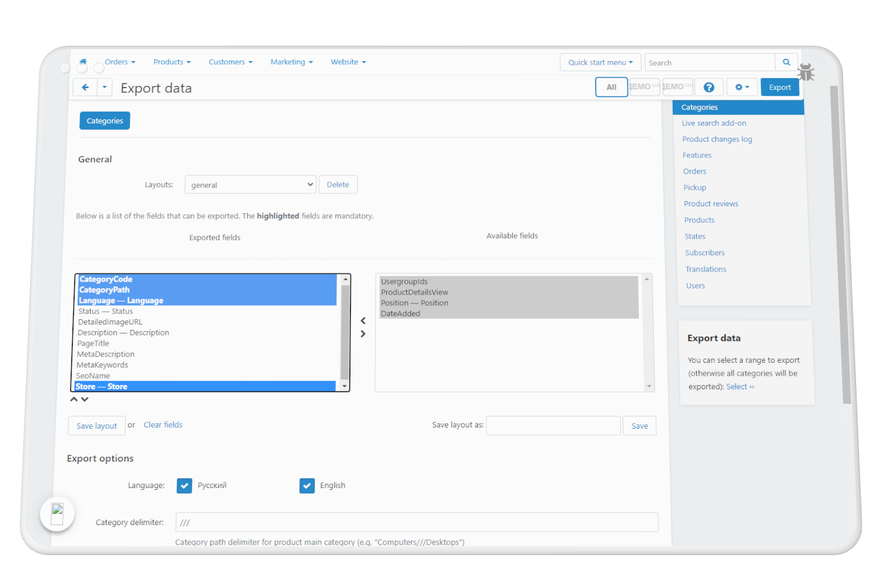
Task: Open the Layouts general dropdown
Action: point(250,185)
